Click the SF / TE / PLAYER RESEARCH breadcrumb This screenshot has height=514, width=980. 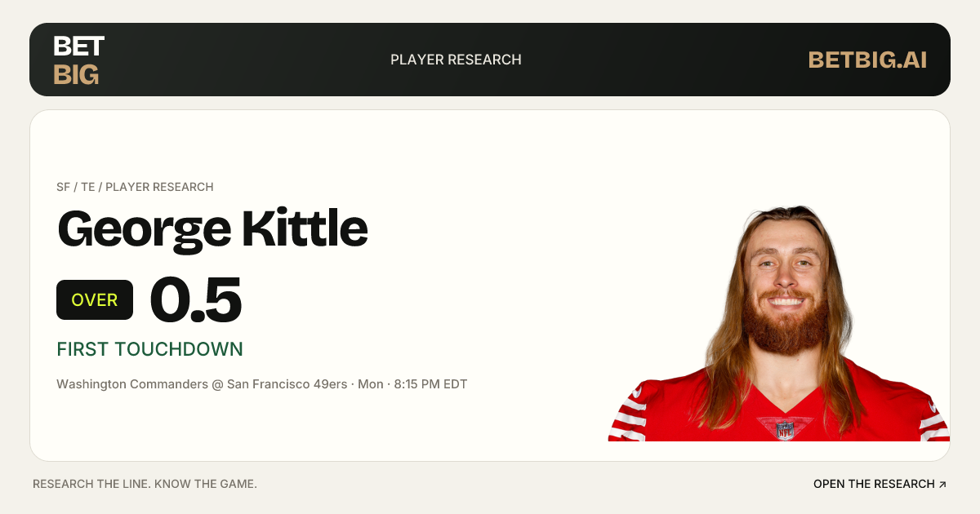(x=135, y=187)
